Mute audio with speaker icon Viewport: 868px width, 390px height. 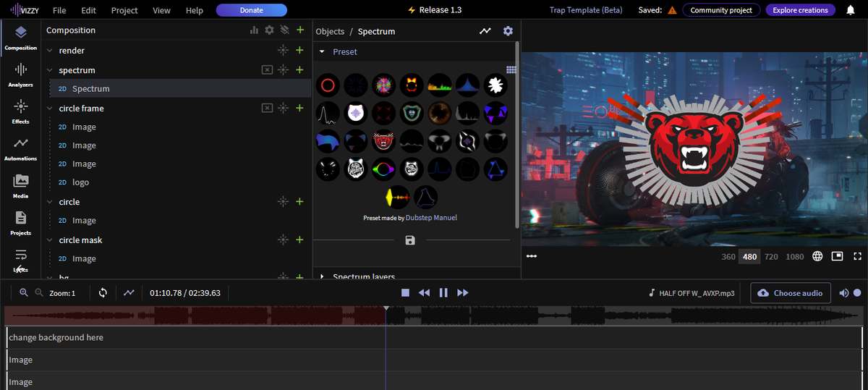tap(843, 293)
